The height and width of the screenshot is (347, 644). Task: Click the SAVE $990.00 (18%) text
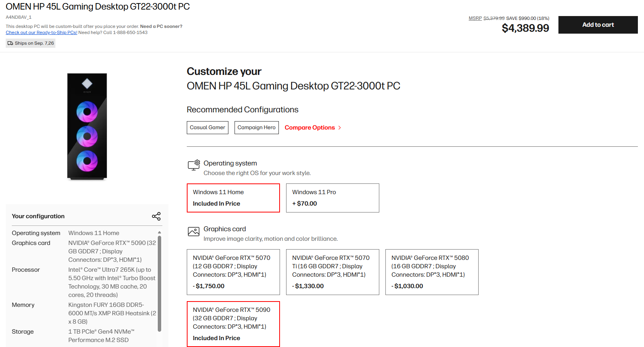pos(527,18)
